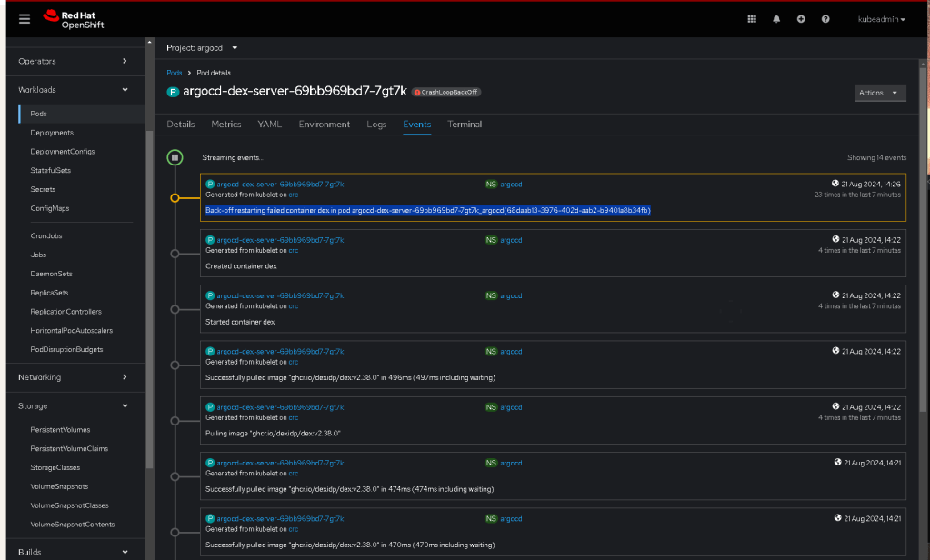Open the Terminal tab
Viewport: 930px width, 560px height.
[x=465, y=124]
